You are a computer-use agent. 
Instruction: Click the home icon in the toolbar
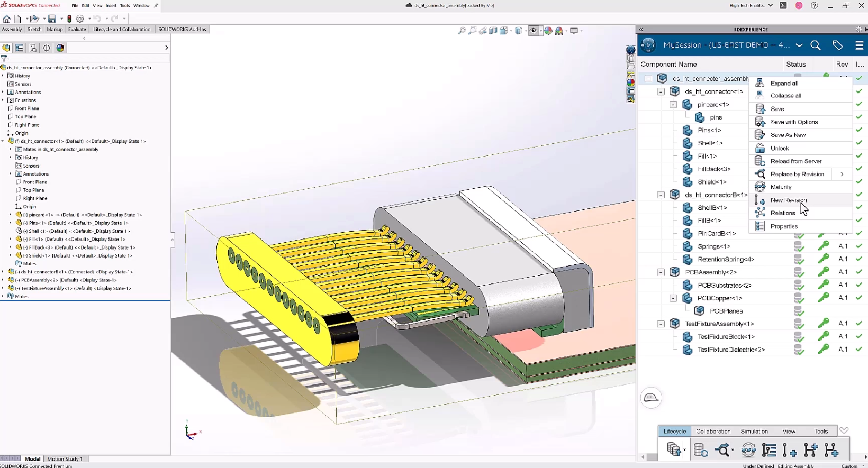[x=6, y=19]
